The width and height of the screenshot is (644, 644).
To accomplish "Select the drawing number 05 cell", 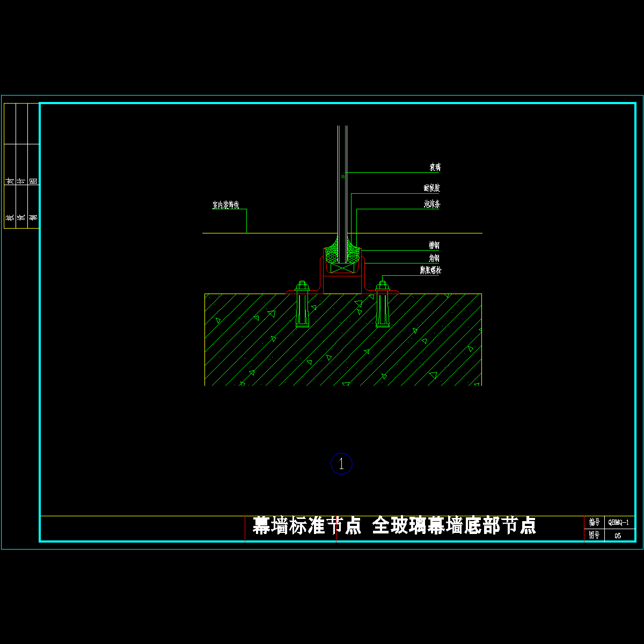I will pos(618,536).
